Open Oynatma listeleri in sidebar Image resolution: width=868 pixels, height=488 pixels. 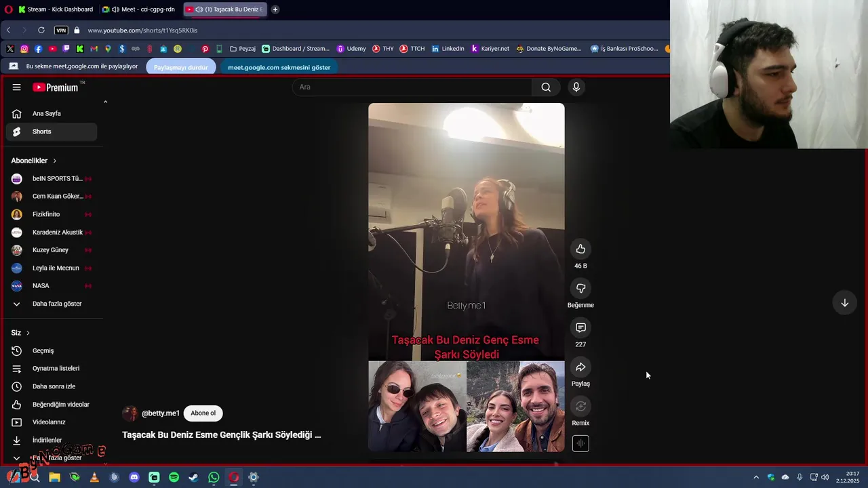(x=52, y=368)
